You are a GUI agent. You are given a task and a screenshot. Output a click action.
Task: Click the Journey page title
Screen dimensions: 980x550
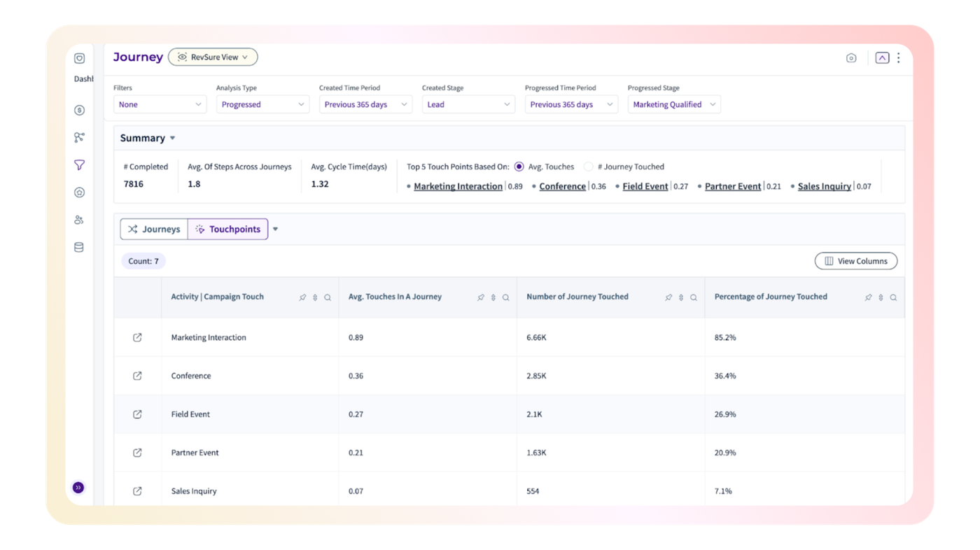pyautogui.click(x=138, y=57)
